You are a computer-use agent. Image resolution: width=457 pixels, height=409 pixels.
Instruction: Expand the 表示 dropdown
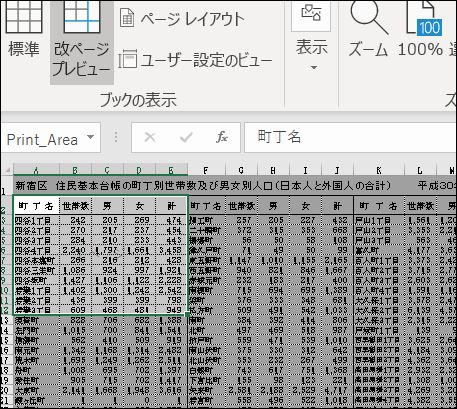312,37
